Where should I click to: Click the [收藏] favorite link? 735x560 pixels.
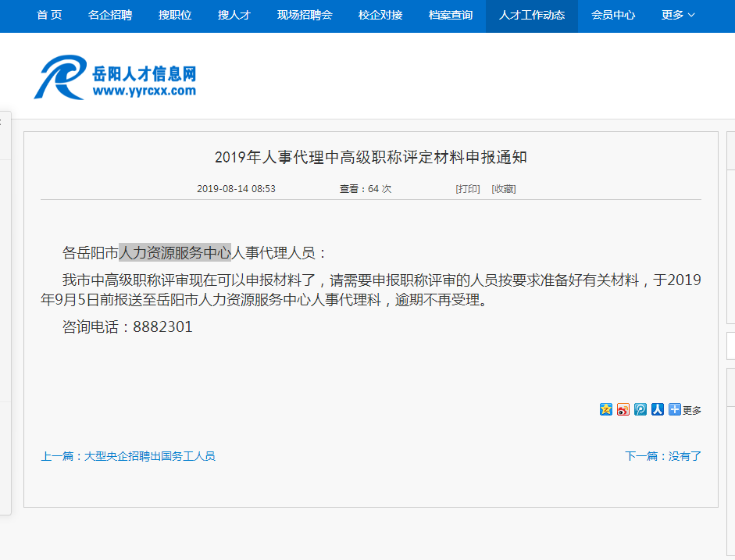coord(504,189)
